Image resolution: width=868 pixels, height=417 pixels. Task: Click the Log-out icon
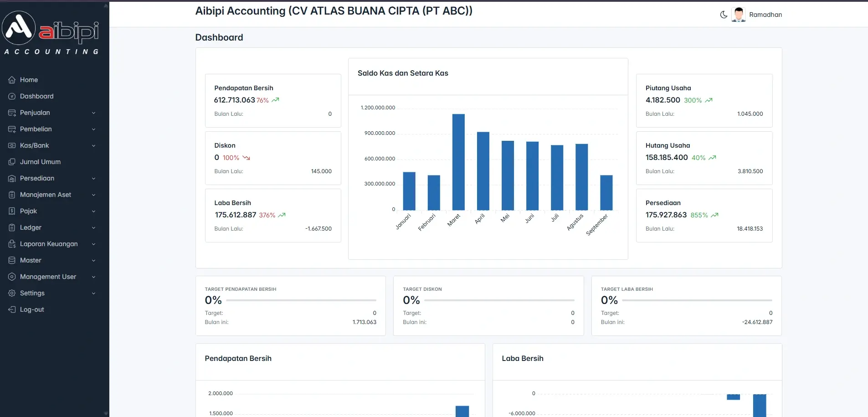12,309
